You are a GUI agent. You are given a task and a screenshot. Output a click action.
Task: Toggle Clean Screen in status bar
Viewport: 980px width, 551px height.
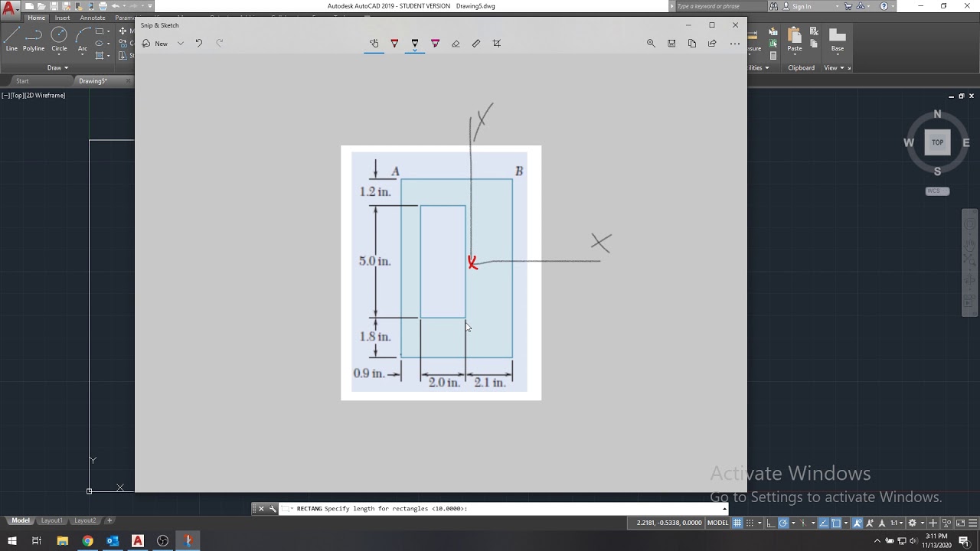(960, 523)
